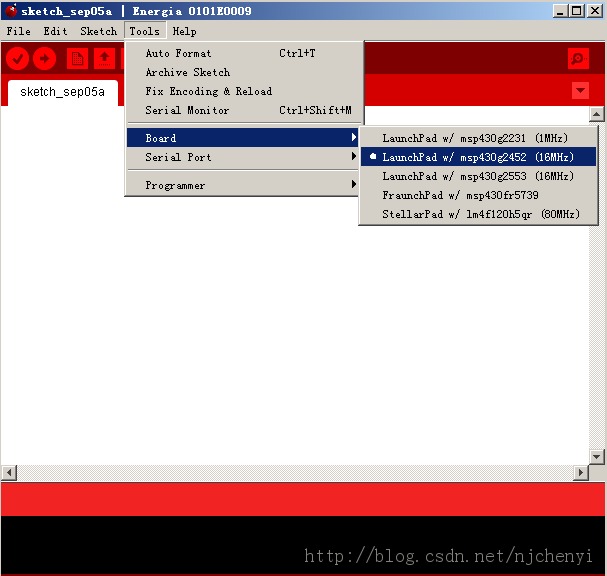The height and width of the screenshot is (576, 607).
Task: Click the New sketch page icon
Action: [x=77, y=58]
